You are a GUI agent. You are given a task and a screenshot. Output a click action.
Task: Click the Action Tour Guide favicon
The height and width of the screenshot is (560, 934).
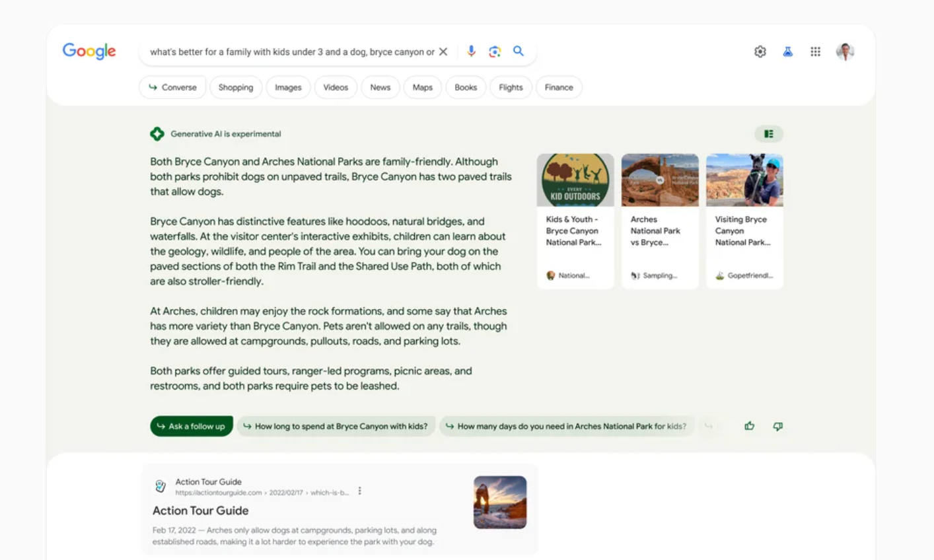tap(161, 487)
